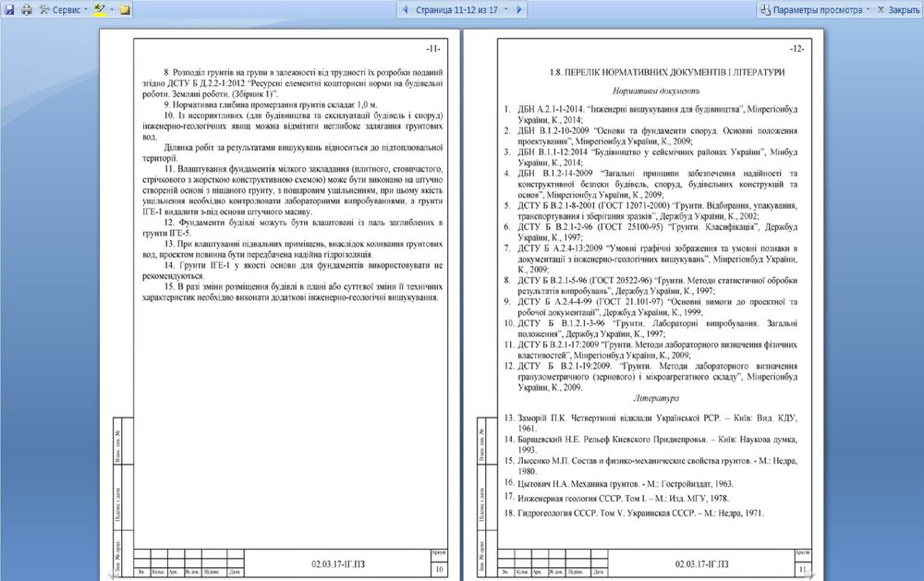Screen dimensions: 924x581
Task: Click reference 3 ДБН В.1.1-12:2014
Action: pyautogui.click(x=650, y=157)
